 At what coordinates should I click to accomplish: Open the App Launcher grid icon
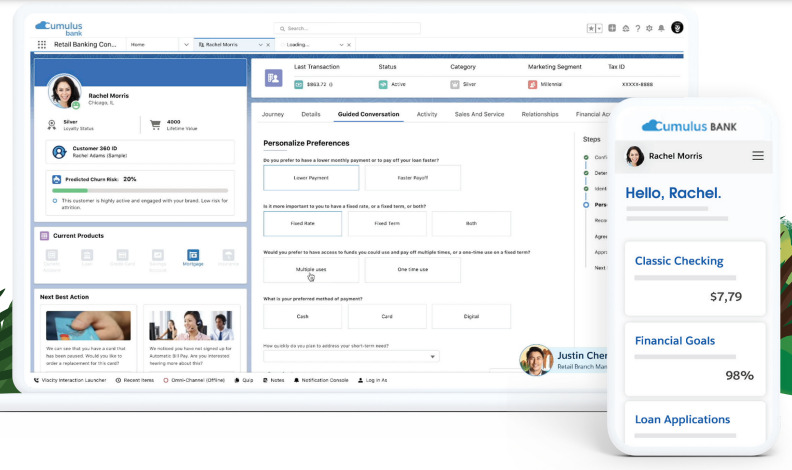pyautogui.click(x=41, y=45)
